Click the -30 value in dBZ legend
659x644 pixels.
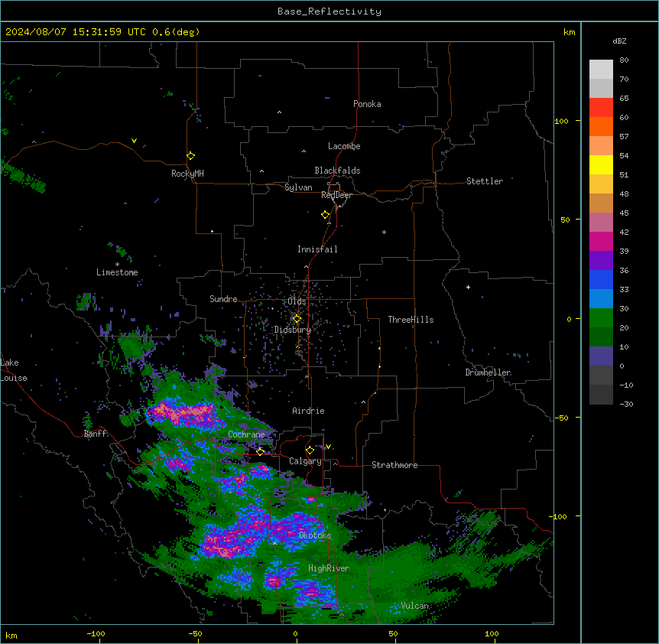pyautogui.click(x=626, y=405)
